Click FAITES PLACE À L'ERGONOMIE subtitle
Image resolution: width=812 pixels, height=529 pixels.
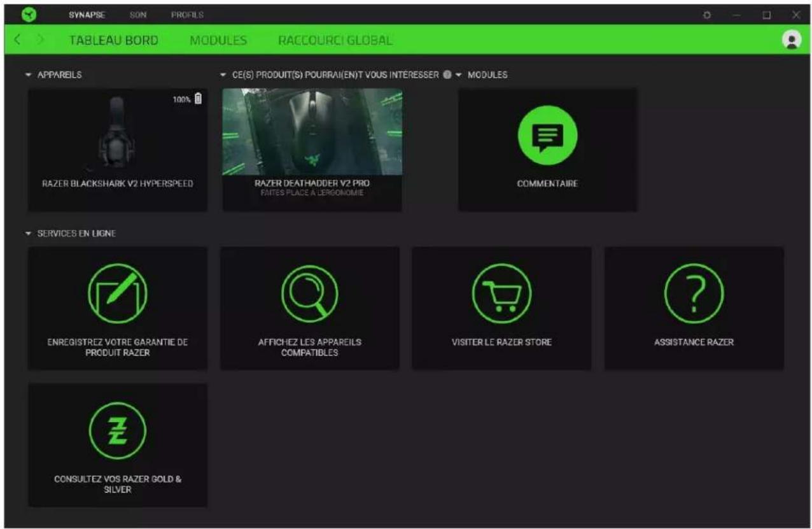coord(312,192)
